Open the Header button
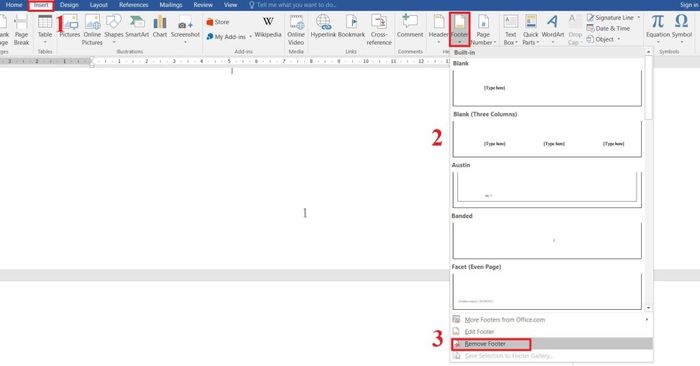 438,29
